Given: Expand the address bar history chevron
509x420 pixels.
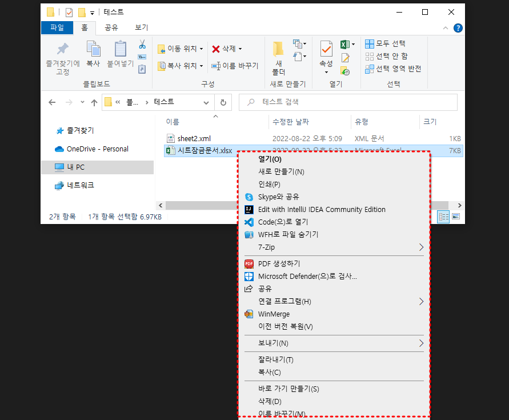Looking at the screenshot, I should 206,103.
